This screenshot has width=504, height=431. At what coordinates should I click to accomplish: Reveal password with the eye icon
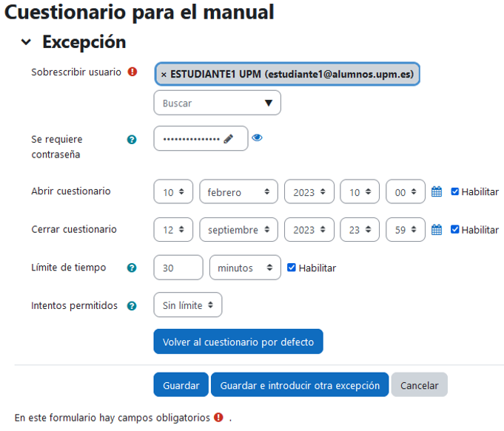257,138
